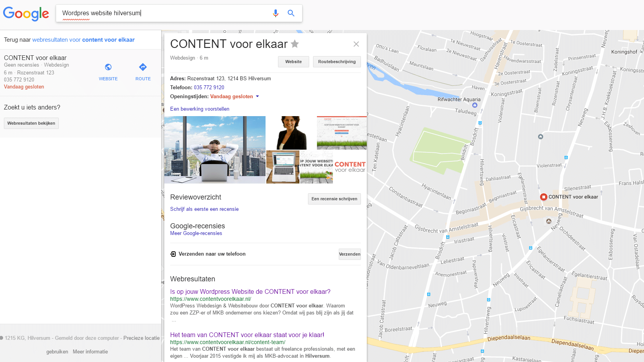Screen dimensions: 644x362
Task: Click 'Vandaag gesloten' opening hours text in card
Action: tap(232, 96)
